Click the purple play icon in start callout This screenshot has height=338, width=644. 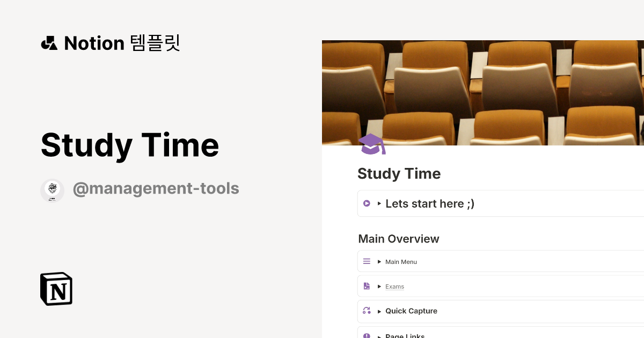pyautogui.click(x=367, y=203)
